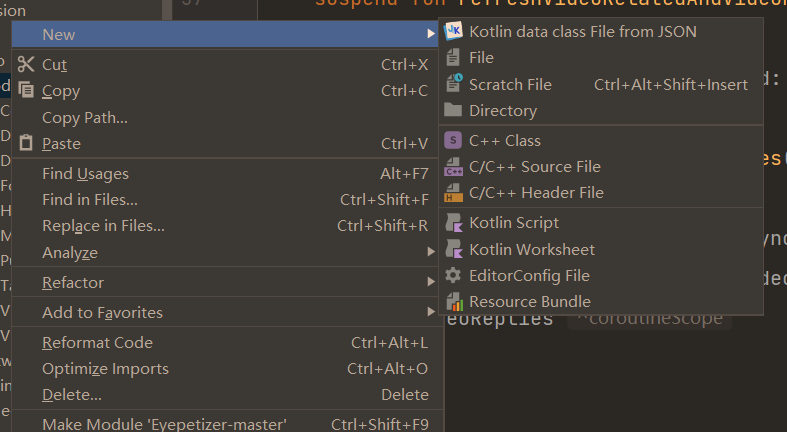Viewport: 787px width, 432px height.
Task: Choose C/C++ Source File entry
Action: pyautogui.click(x=601, y=167)
